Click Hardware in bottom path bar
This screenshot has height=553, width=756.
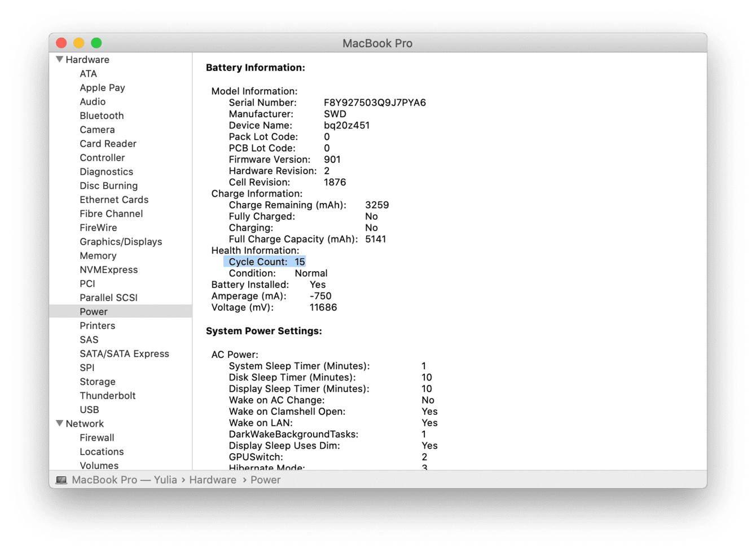tap(213, 480)
